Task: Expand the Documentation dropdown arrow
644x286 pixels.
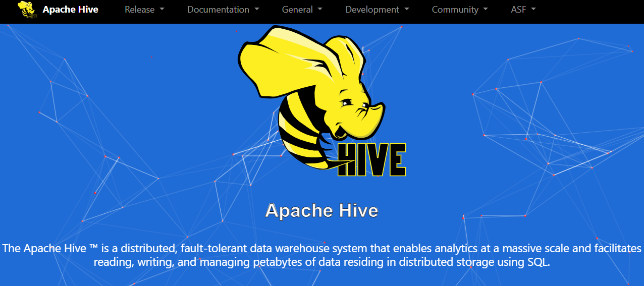Action: [257, 10]
